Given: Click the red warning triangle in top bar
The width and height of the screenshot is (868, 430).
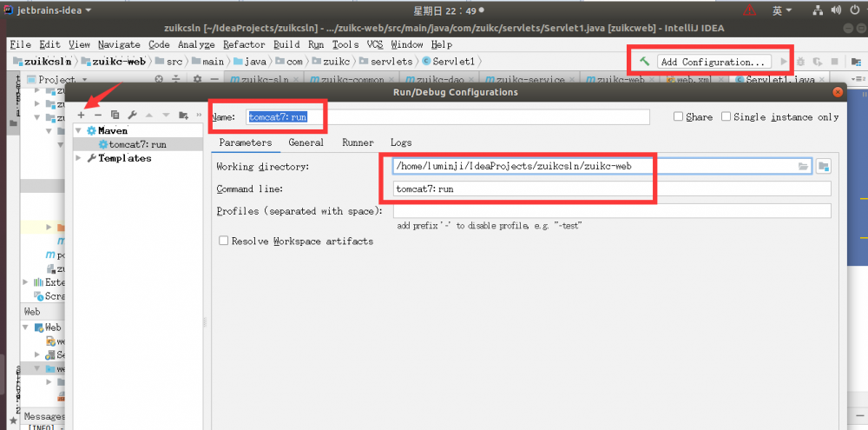Looking at the screenshot, I should (x=750, y=10).
